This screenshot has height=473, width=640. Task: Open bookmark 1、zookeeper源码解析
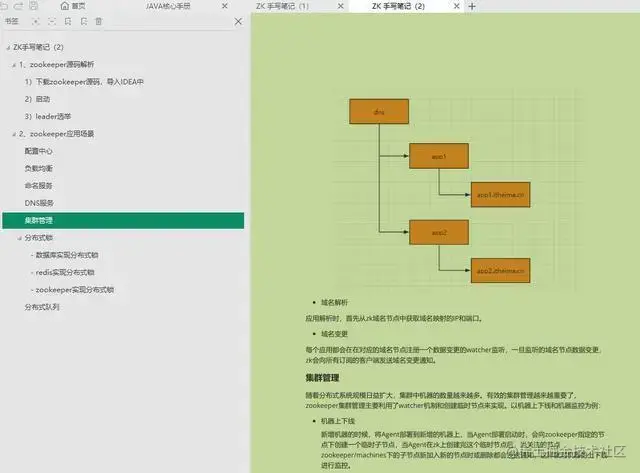pyautogui.click(x=56, y=64)
